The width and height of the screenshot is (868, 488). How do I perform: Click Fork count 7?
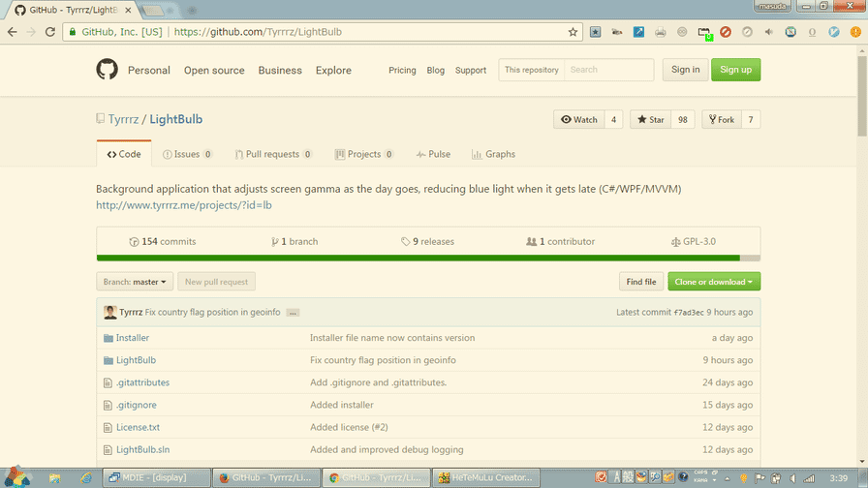(751, 119)
